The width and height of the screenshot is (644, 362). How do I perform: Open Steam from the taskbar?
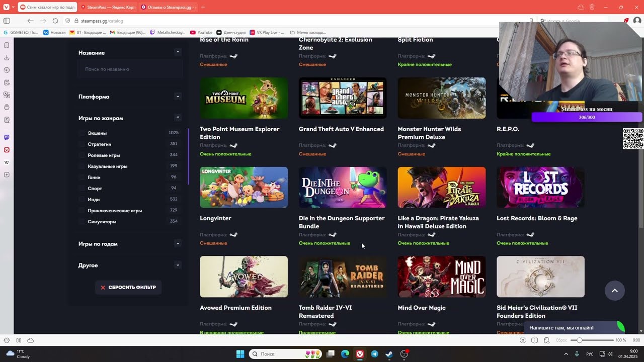[x=389, y=354]
